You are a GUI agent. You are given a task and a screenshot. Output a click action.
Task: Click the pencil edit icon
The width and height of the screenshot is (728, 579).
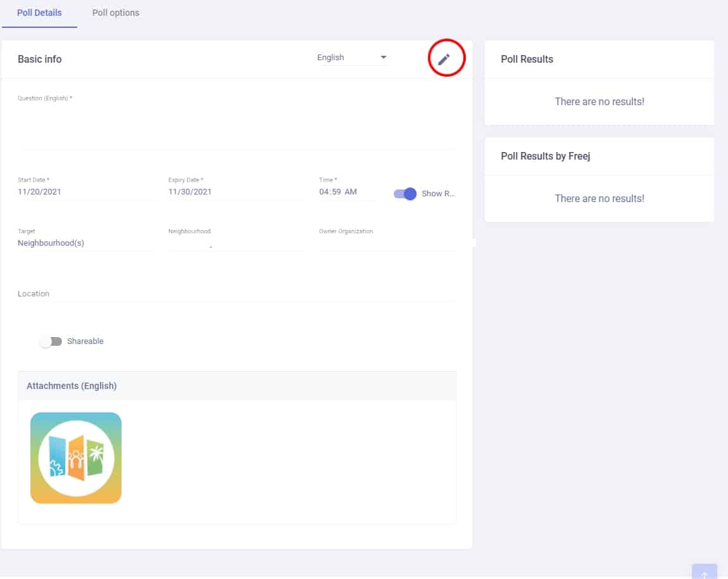pos(444,59)
